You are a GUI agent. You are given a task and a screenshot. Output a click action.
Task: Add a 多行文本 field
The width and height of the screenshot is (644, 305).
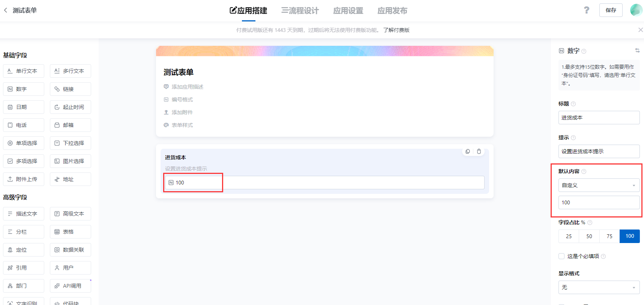pyautogui.click(x=71, y=71)
